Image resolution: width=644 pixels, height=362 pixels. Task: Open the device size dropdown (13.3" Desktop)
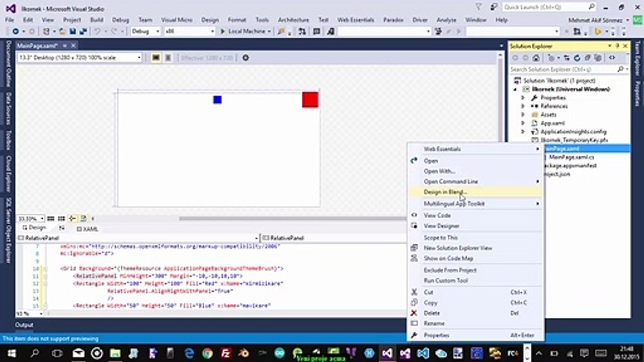pyautogui.click(x=79, y=58)
